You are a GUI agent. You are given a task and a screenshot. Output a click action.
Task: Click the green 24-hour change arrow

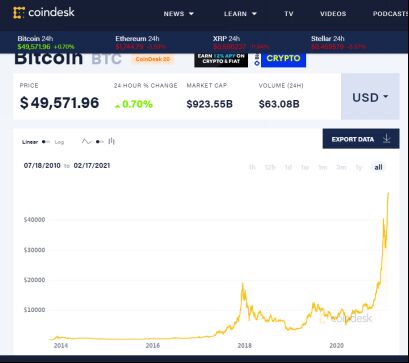(x=117, y=106)
